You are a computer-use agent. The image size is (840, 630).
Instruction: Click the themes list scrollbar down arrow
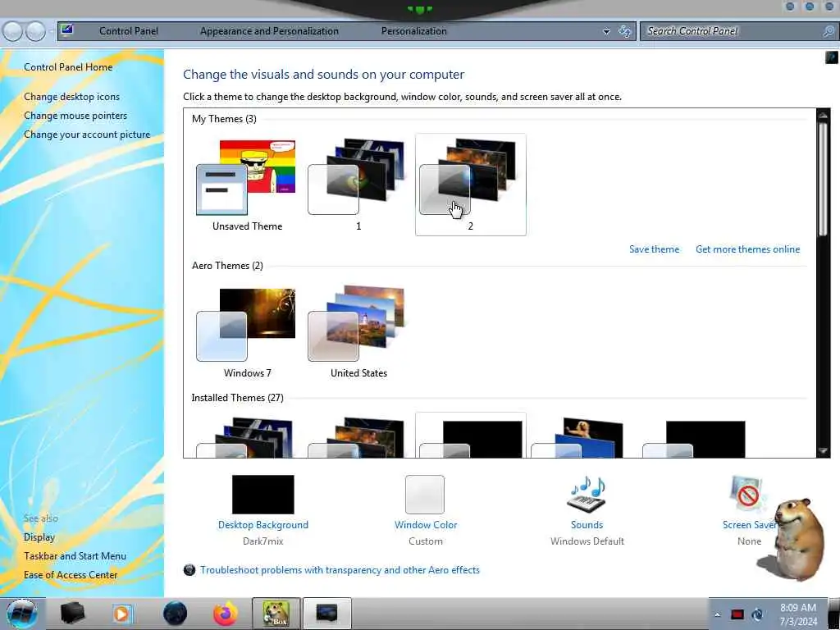[x=823, y=451]
